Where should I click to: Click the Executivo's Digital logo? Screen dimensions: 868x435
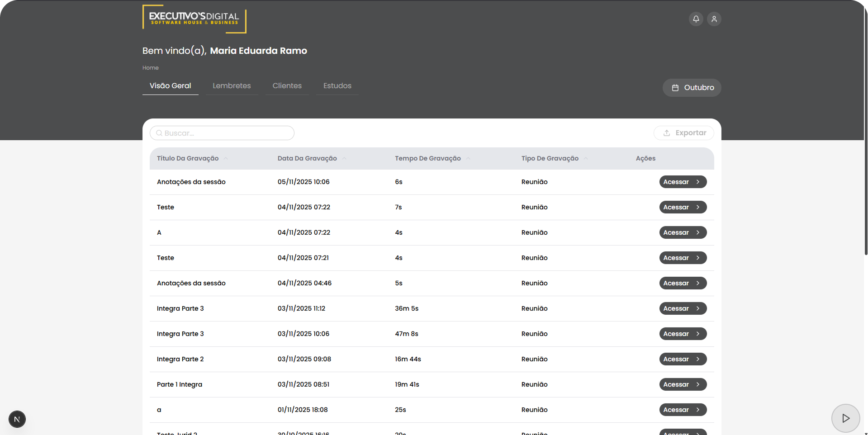coord(194,19)
